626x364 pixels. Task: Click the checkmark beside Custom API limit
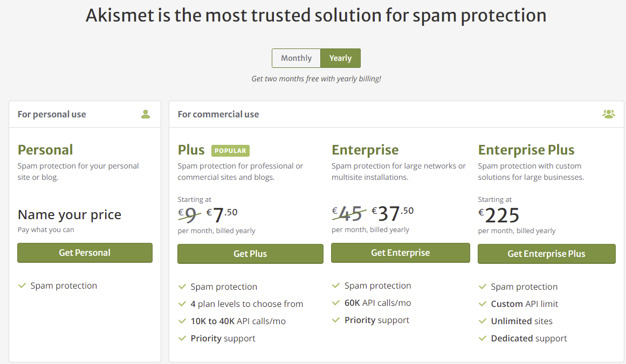[482, 304]
